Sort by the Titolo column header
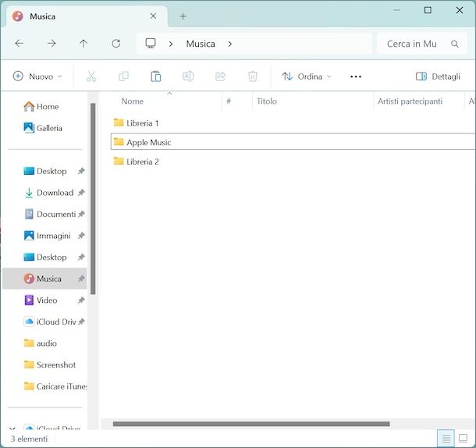The height and width of the screenshot is (448, 476). coord(267,101)
